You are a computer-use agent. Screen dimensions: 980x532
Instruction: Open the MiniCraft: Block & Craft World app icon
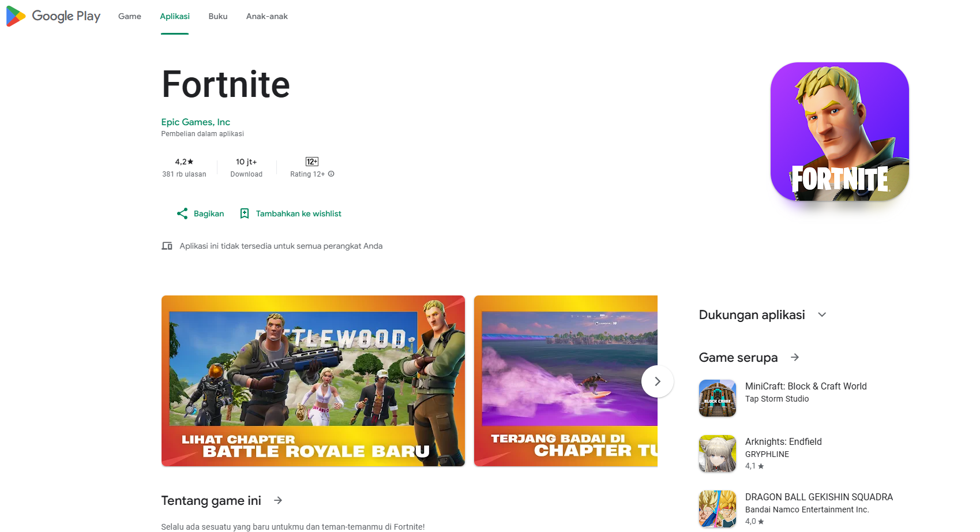point(716,398)
